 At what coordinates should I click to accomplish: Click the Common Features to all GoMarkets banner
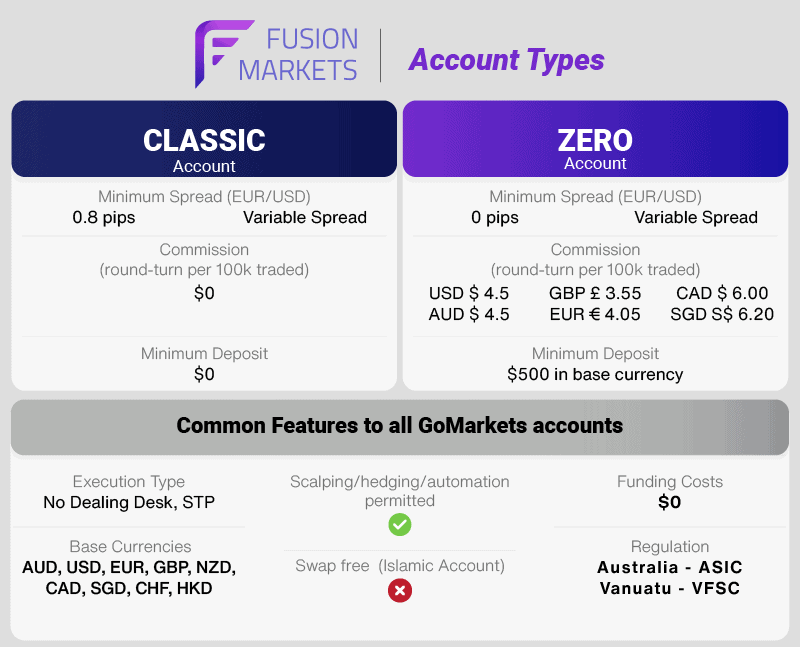click(x=399, y=427)
